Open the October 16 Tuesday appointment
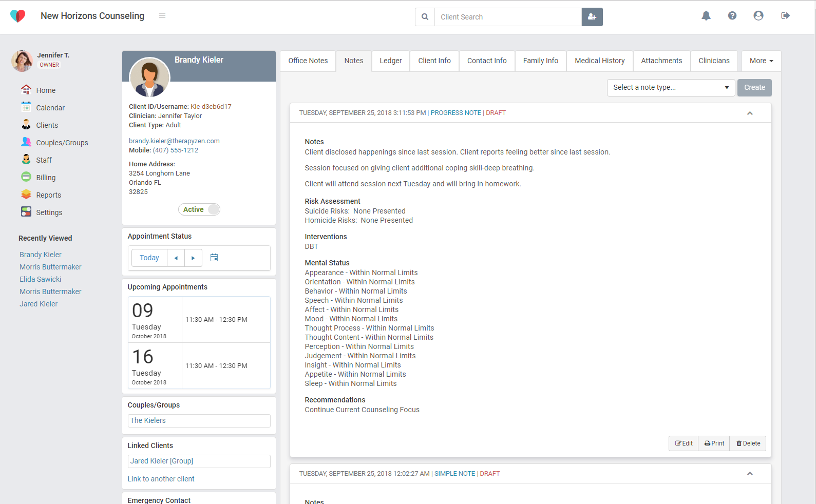 [x=199, y=366]
